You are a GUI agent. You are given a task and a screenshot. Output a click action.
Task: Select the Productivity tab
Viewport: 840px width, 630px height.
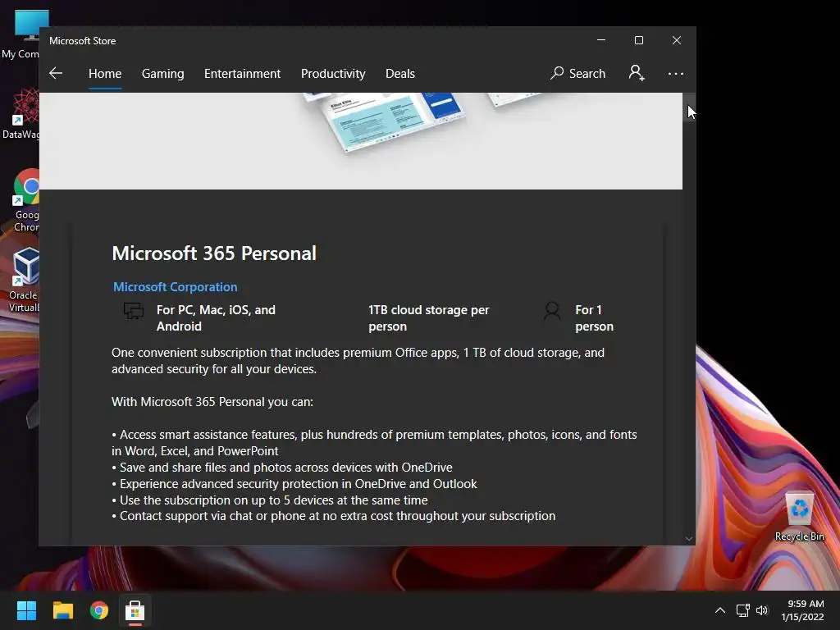click(333, 73)
